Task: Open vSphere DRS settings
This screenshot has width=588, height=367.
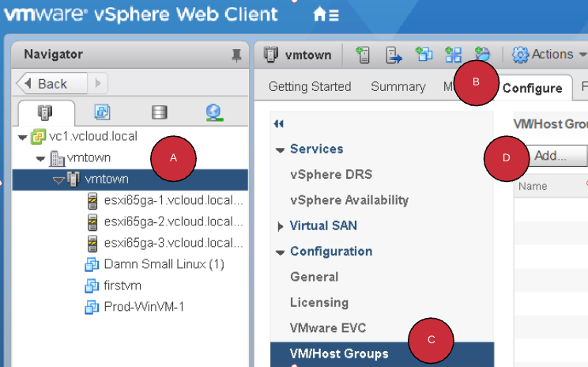Action: 331,175
